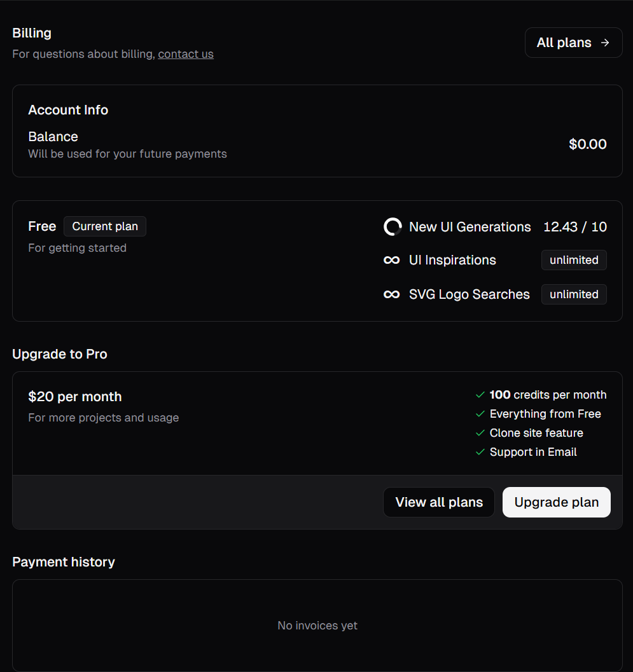Click the checkmark next to Everything from Free

480,414
